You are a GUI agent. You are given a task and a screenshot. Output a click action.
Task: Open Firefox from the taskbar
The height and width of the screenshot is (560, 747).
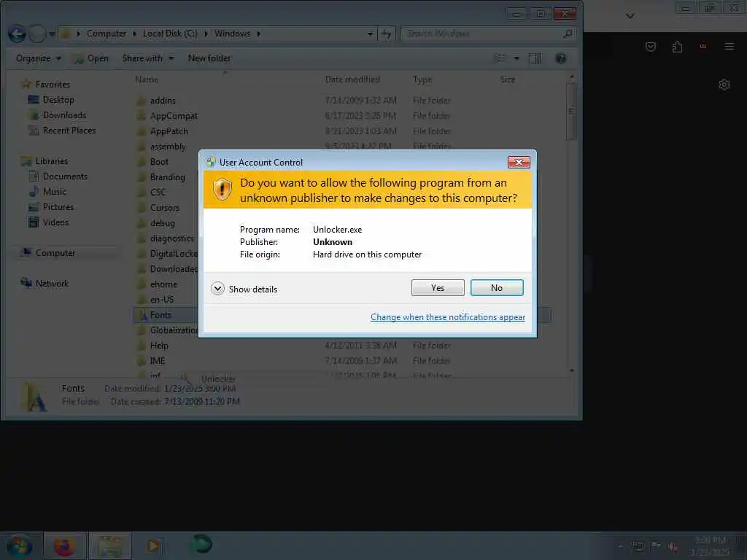click(64, 546)
